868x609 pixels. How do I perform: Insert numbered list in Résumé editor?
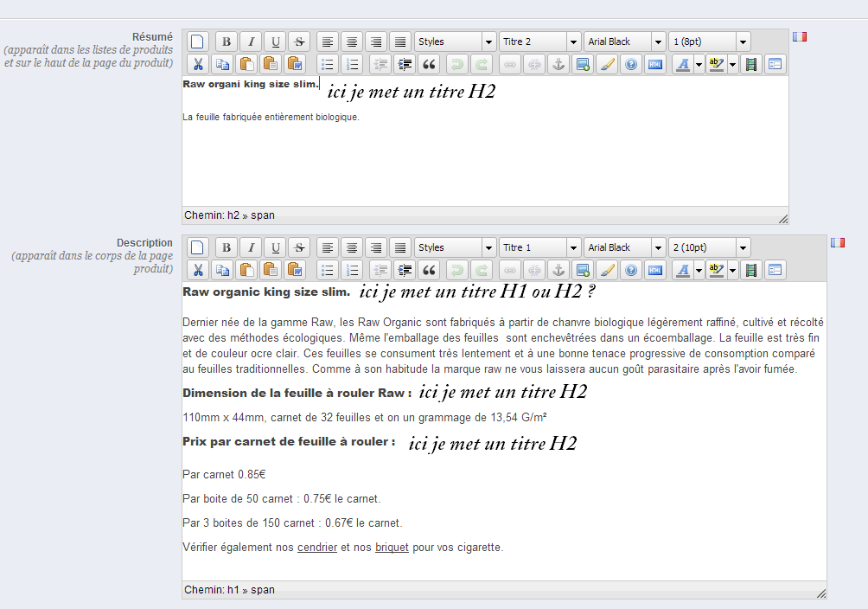pyautogui.click(x=352, y=64)
